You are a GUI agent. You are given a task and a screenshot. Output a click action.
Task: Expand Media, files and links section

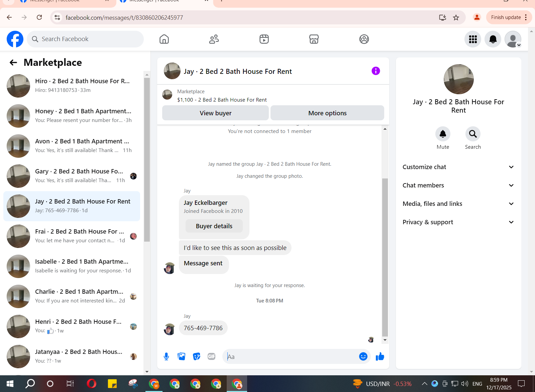(x=458, y=204)
